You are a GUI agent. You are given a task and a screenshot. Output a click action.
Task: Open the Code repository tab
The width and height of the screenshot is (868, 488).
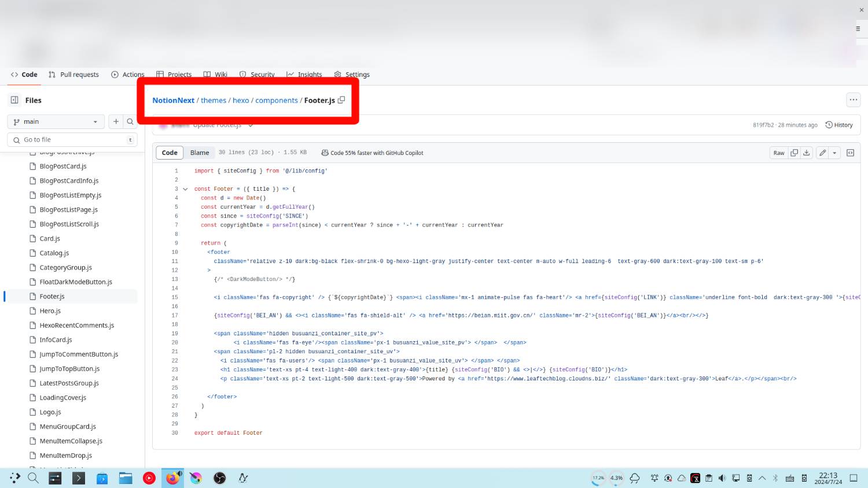click(24, 75)
